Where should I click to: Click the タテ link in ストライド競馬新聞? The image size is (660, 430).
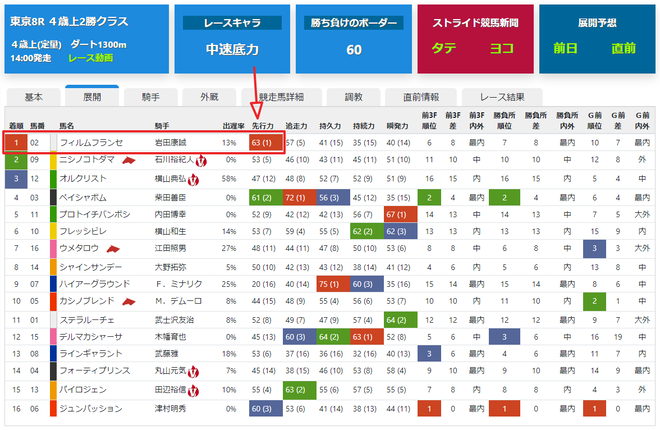tap(444, 48)
